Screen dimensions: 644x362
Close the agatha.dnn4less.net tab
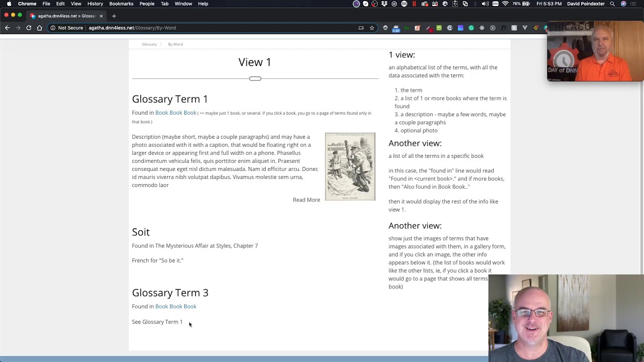tap(101, 16)
